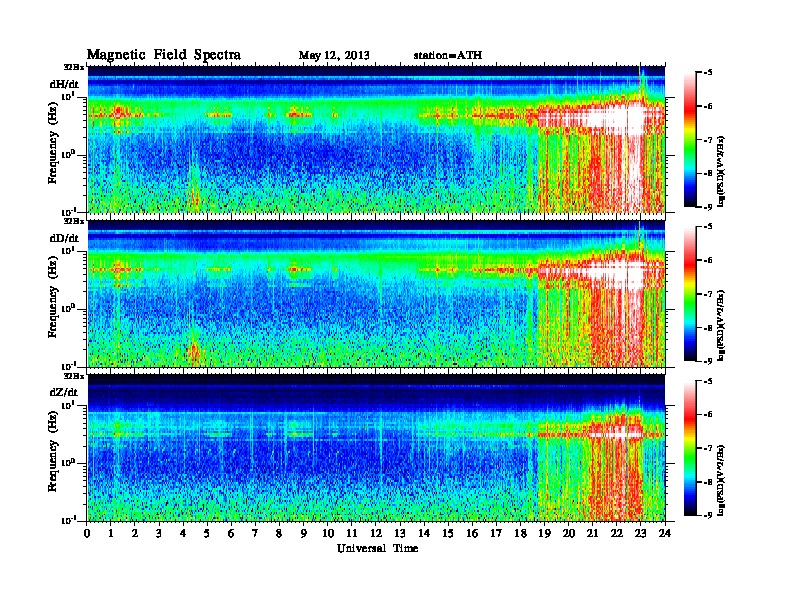
Task: Click hour 17 on the Universal Time axis
Action: pyautogui.click(x=497, y=533)
